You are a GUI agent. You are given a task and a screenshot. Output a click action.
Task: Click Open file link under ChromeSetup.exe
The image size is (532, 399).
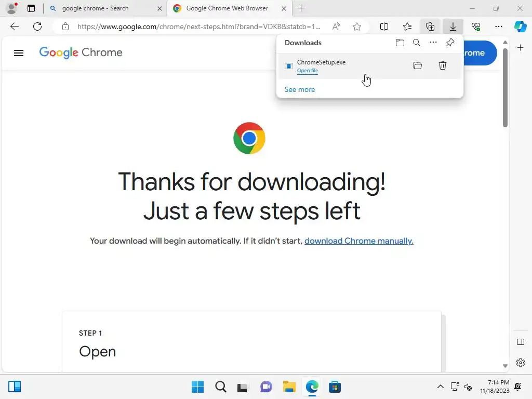click(308, 71)
